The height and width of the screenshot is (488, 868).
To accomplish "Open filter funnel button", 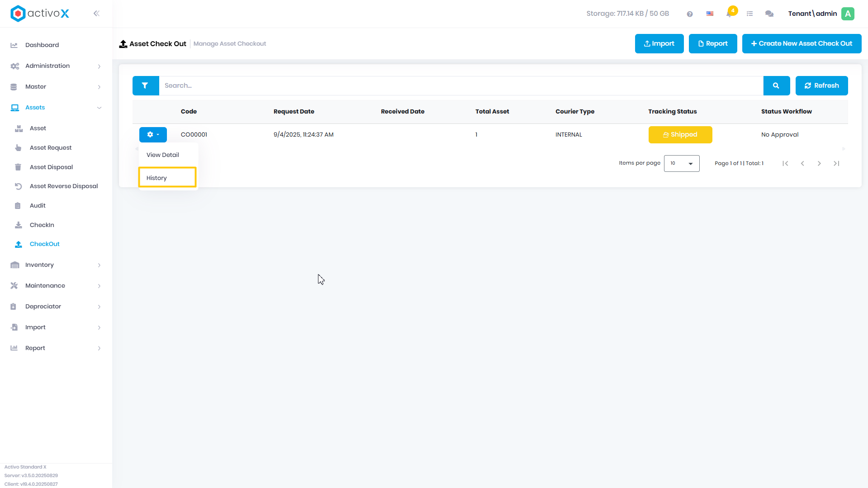I will pyautogui.click(x=145, y=85).
